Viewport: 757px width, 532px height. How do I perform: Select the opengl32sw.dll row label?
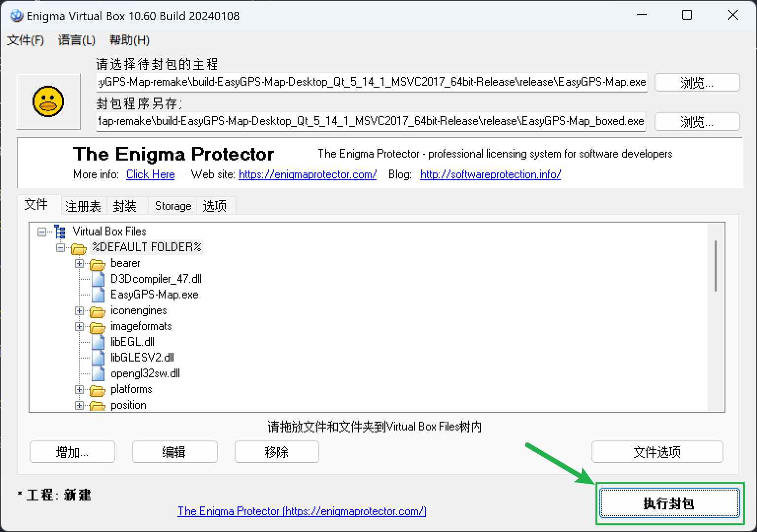(x=145, y=373)
